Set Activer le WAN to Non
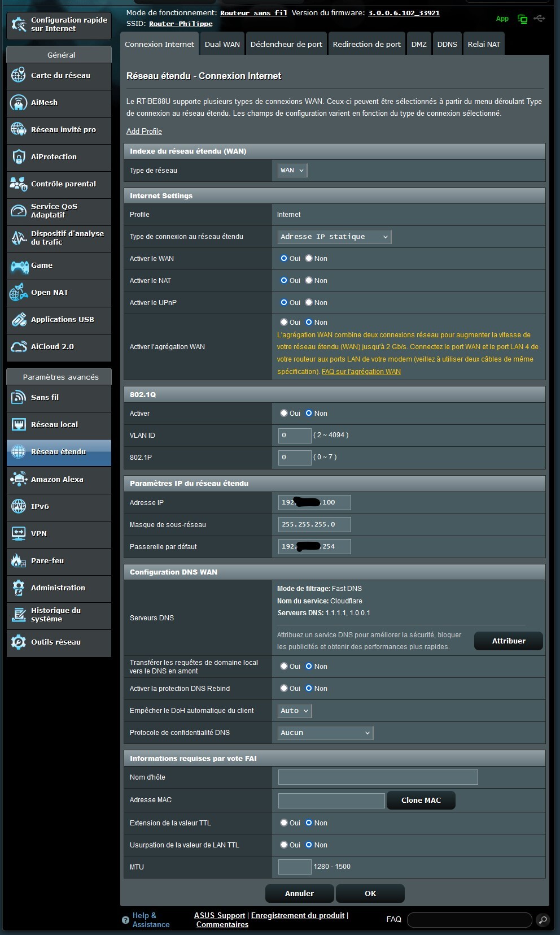Screen dimensions: 560x935 tap(309, 258)
